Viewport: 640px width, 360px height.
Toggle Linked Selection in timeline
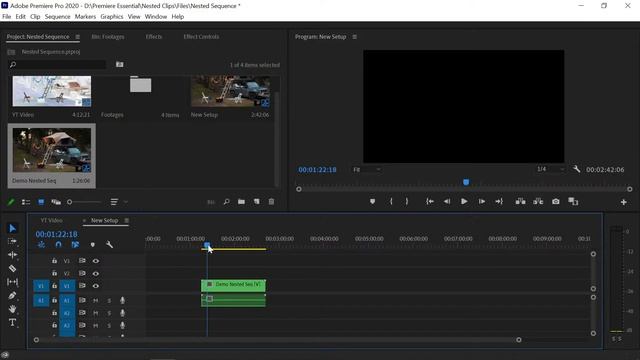point(75,244)
